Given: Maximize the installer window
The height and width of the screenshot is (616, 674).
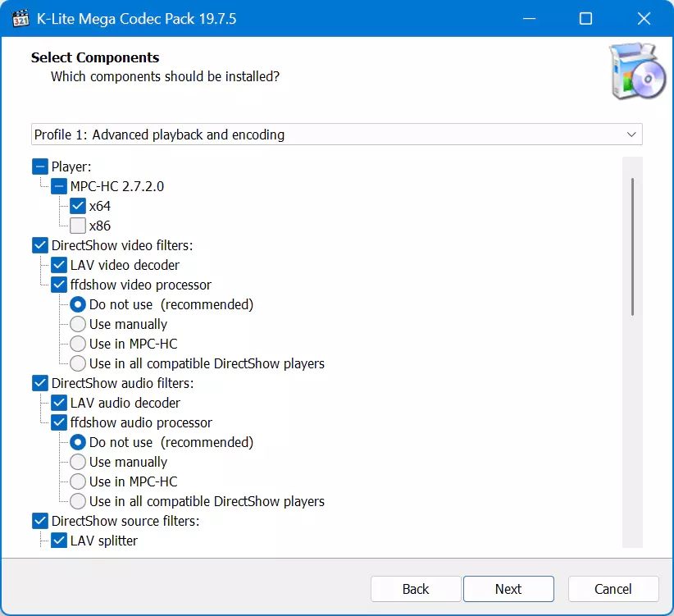Looking at the screenshot, I should pyautogui.click(x=586, y=19).
